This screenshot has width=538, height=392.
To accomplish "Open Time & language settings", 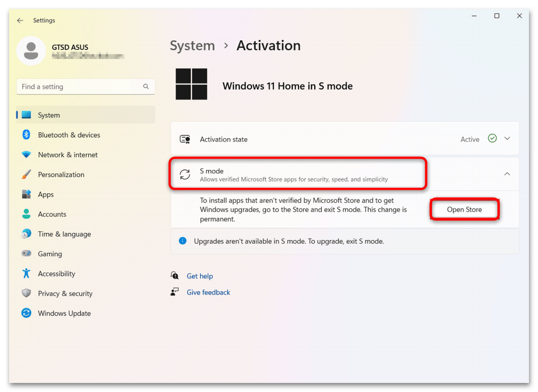I will point(86,234).
